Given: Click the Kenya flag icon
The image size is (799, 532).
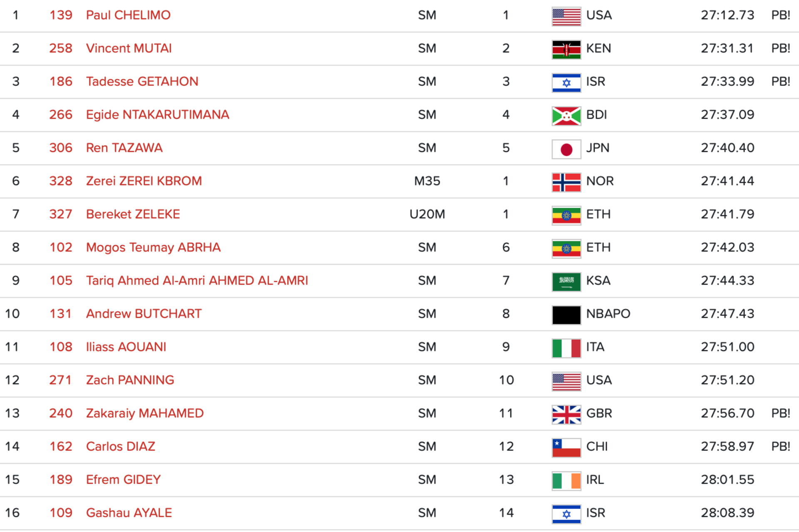Looking at the screenshot, I should point(566,50).
